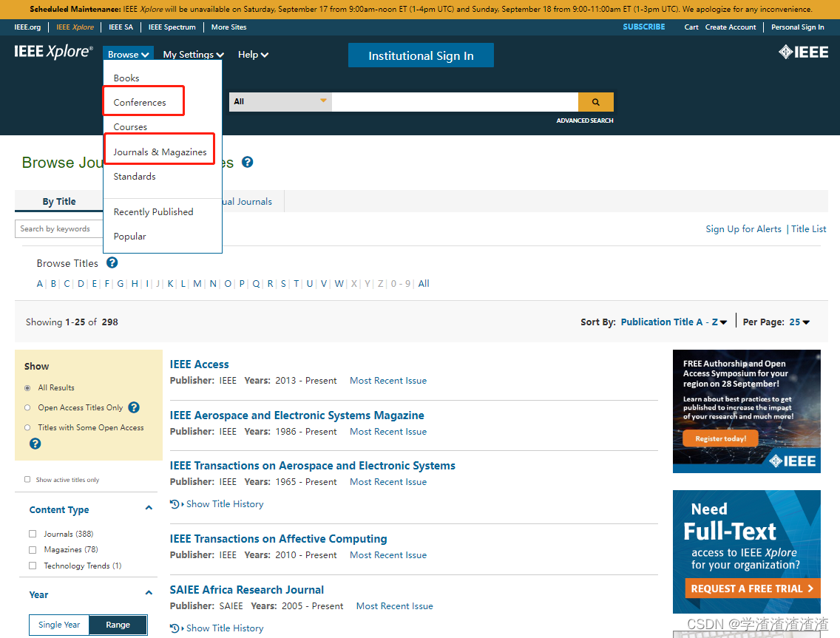Choose Conferences from Browse menu
The width and height of the screenshot is (840, 638).
(140, 102)
